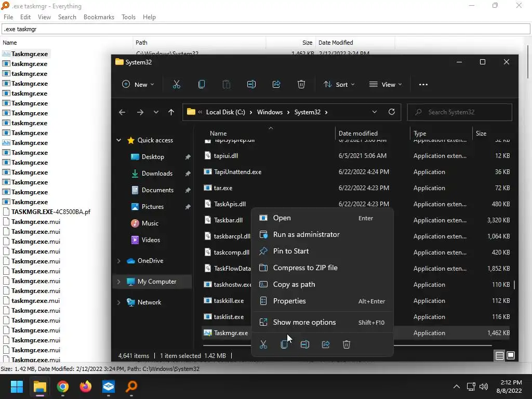Click the Share icon in Explorer toolbar
This screenshot has height=399, width=532.
point(276,85)
